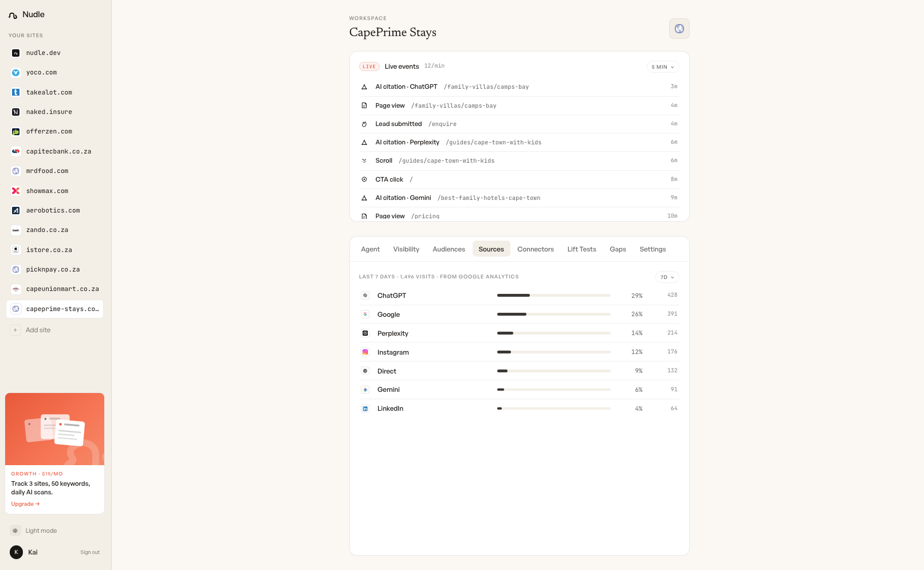Screen dimensions: 924x570
Task: Click the LIVE badge
Action: 369,66
